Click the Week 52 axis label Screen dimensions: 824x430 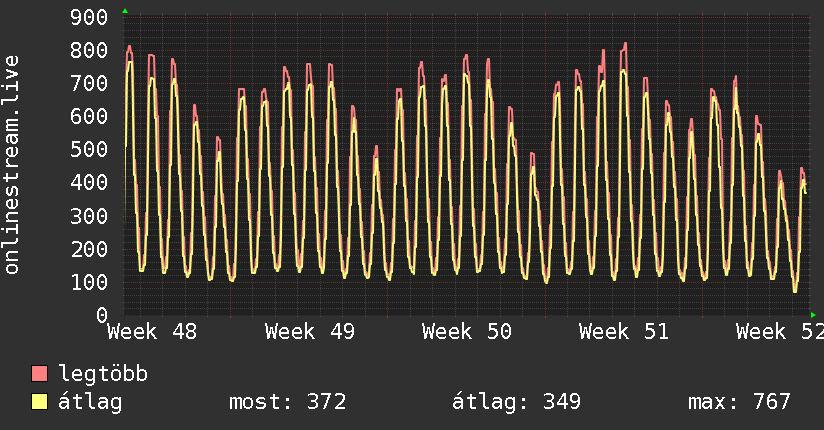[x=780, y=332]
